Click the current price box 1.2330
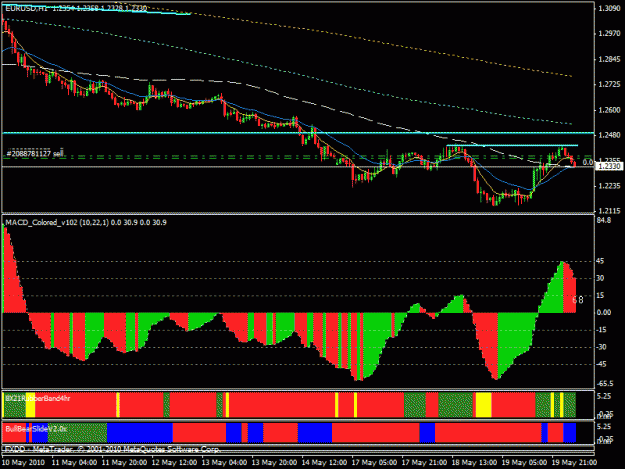 pos(609,166)
